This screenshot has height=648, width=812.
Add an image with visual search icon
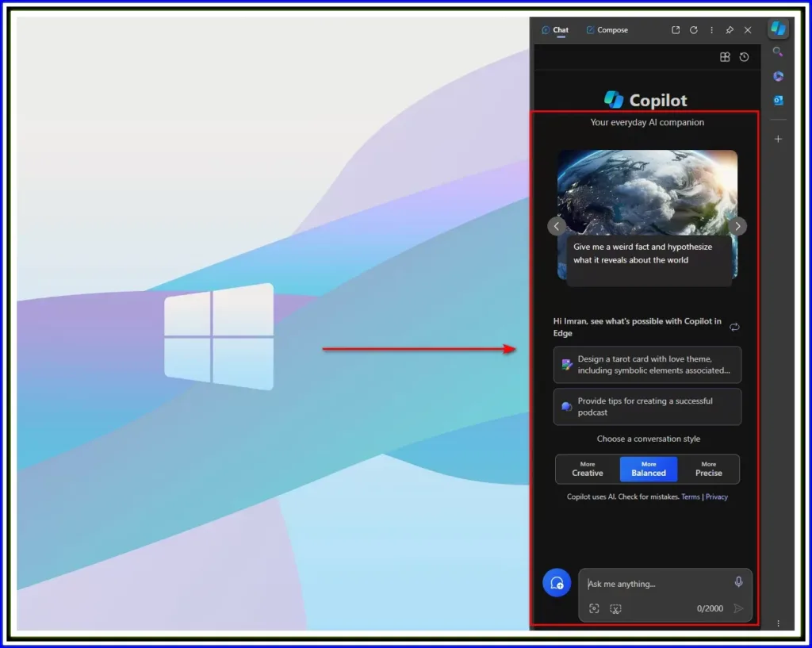coord(594,608)
